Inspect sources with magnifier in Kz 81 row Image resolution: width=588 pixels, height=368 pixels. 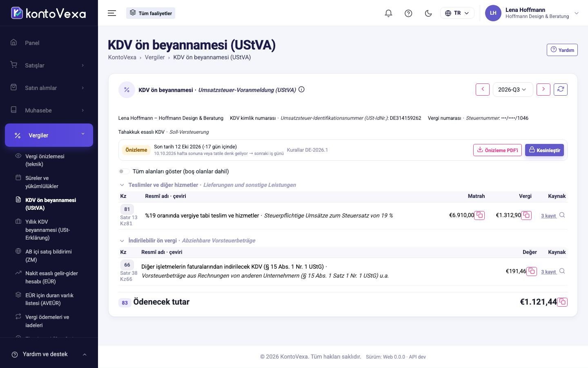[562, 215]
